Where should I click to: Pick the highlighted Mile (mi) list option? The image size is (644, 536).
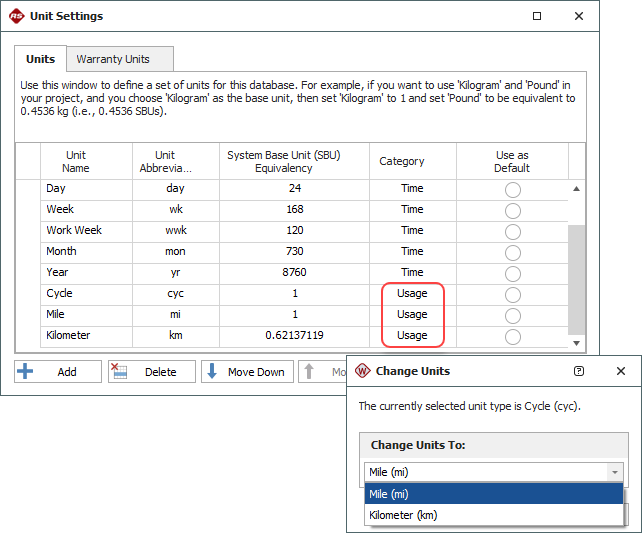(x=389, y=494)
